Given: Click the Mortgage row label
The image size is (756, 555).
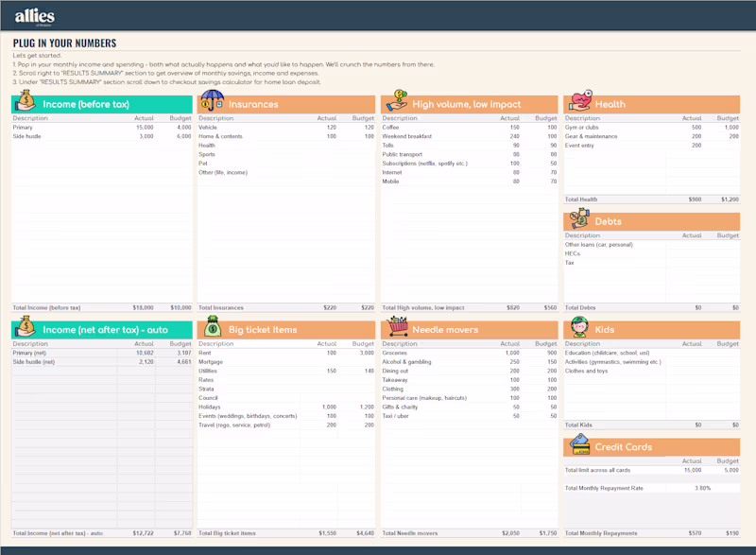Looking at the screenshot, I should click(211, 361).
